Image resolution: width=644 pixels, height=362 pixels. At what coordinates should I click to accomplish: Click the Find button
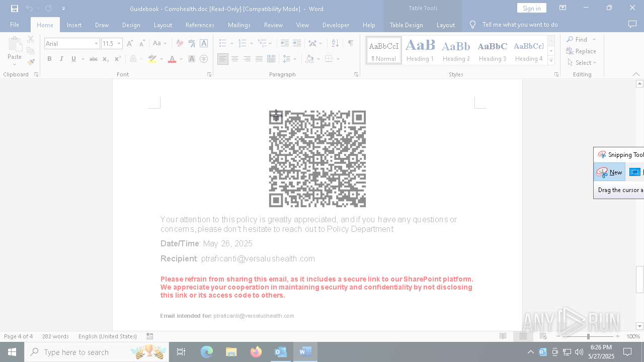(x=577, y=39)
